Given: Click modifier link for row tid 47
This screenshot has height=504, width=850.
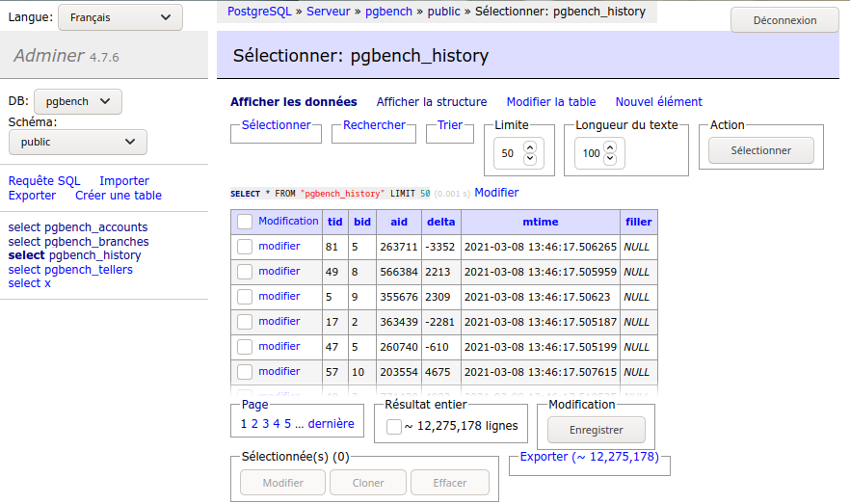Looking at the screenshot, I should [x=279, y=346].
